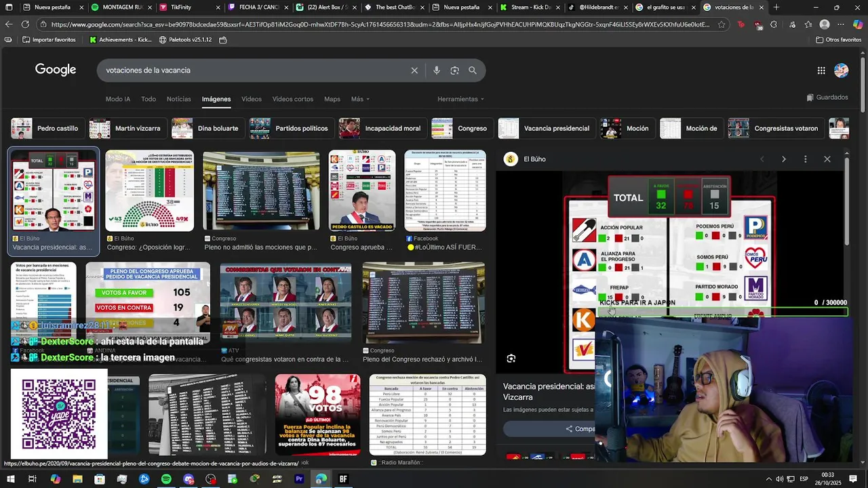Open the favorites list icon in toolbar
This screenshot has height=488, width=868.
[x=808, y=24]
